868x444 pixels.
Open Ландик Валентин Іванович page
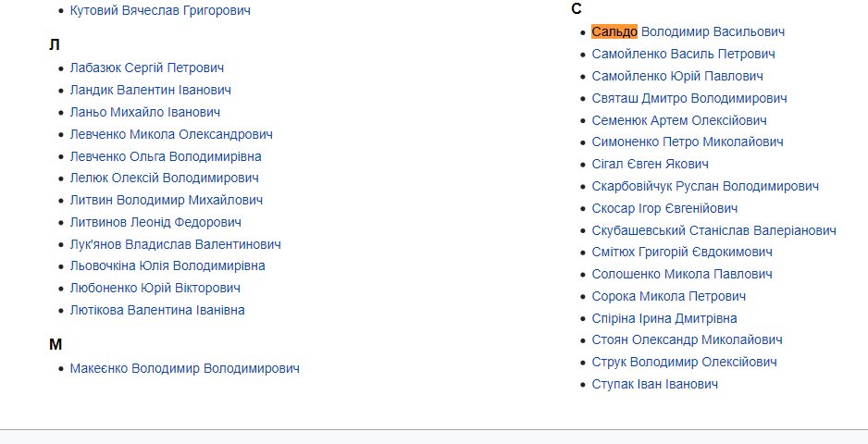click(150, 90)
